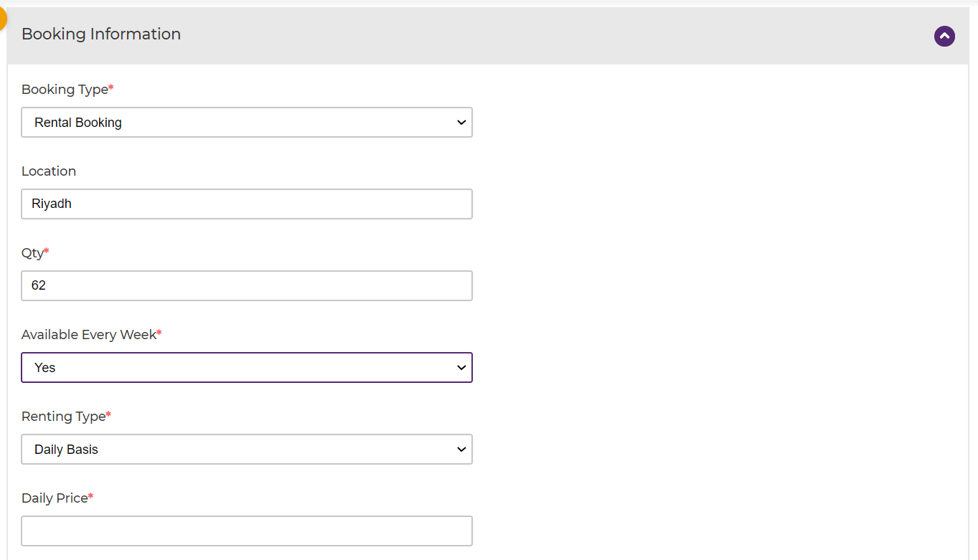
Task: Open the Booking Type dropdown
Action: (x=247, y=123)
